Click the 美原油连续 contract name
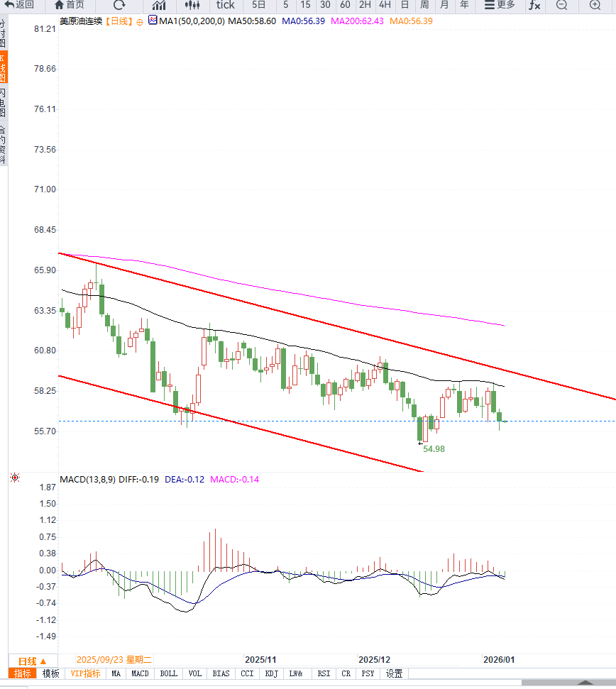The width and height of the screenshot is (616, 689). 81,21
